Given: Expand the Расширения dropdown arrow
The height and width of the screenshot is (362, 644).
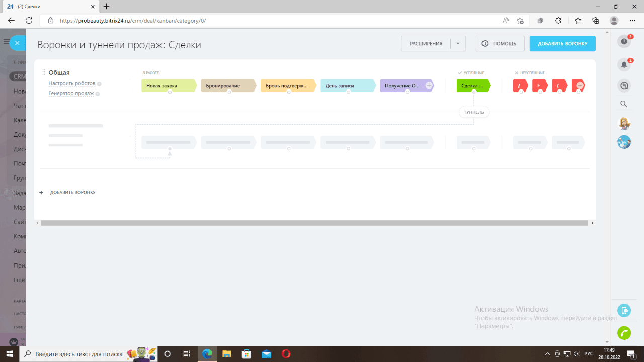Looking at the screenshot, I should 458,44.
